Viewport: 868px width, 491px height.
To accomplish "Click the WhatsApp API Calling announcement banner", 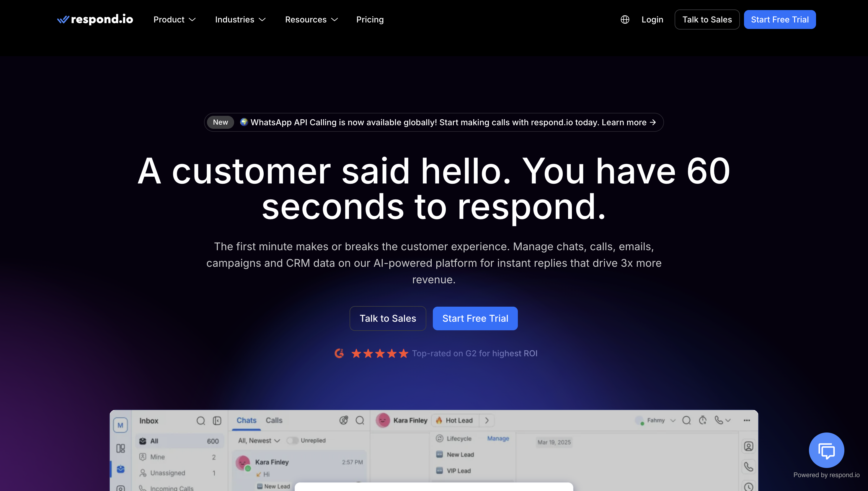I will 434,122.
